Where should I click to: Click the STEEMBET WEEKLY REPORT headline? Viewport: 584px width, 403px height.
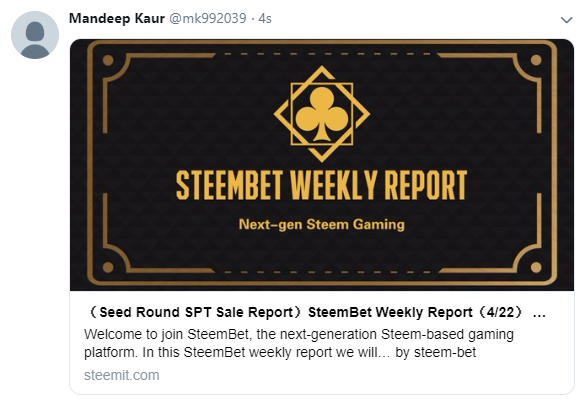click(x=321, y=185)
